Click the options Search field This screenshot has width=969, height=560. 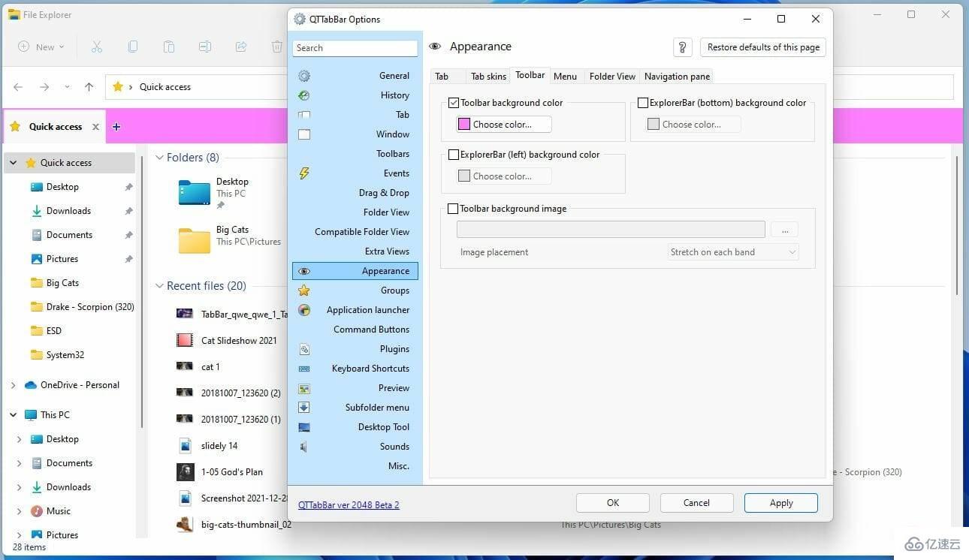[x=355, y=48]
